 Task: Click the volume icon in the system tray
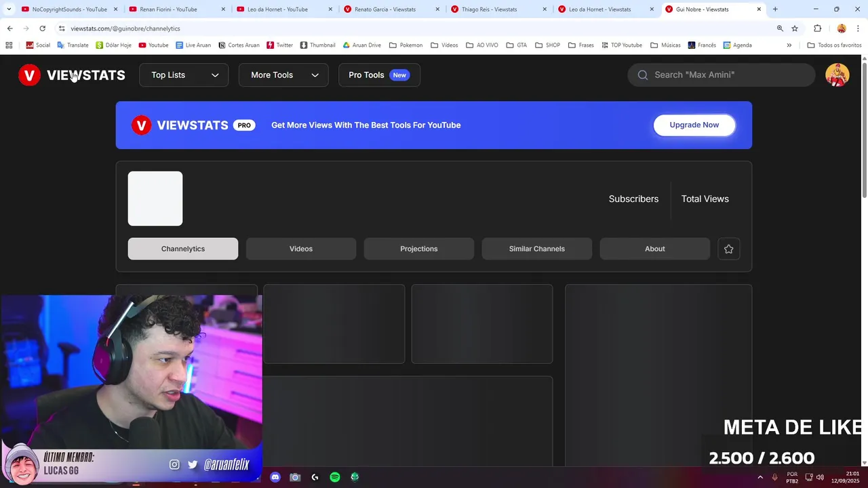[x=821, y=477]
